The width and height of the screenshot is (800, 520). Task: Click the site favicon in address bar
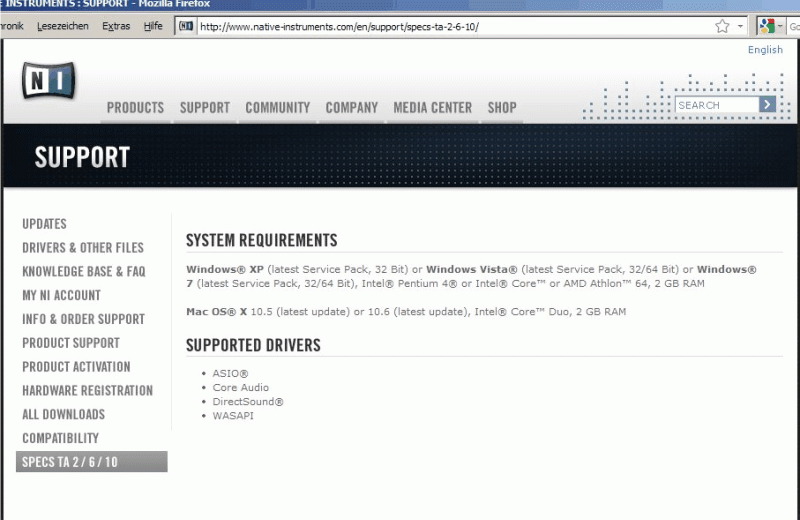185,26
